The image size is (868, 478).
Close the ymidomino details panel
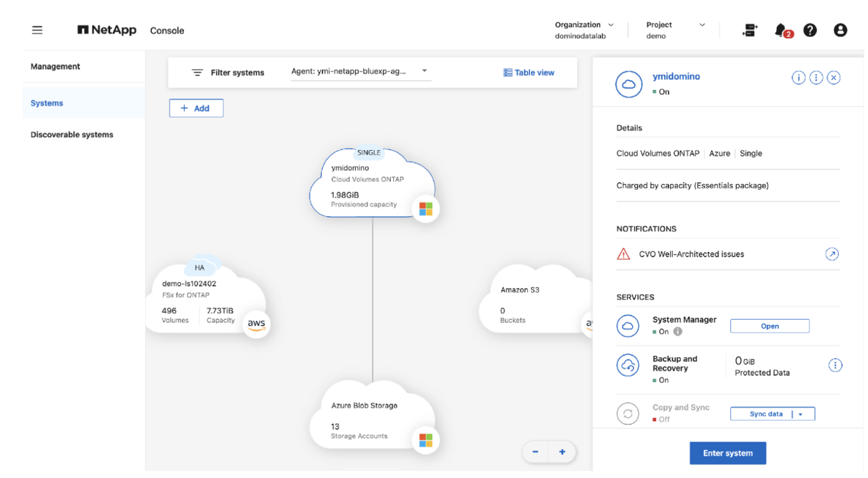coord(834,78)
